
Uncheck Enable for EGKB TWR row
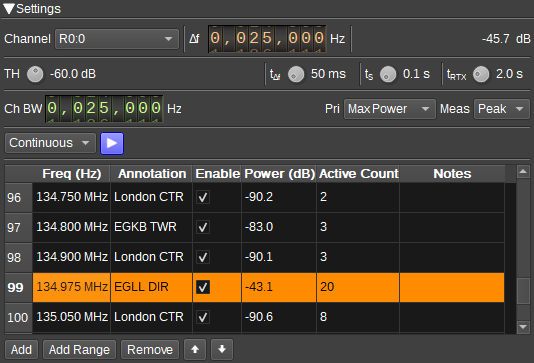tap(203, 227)
